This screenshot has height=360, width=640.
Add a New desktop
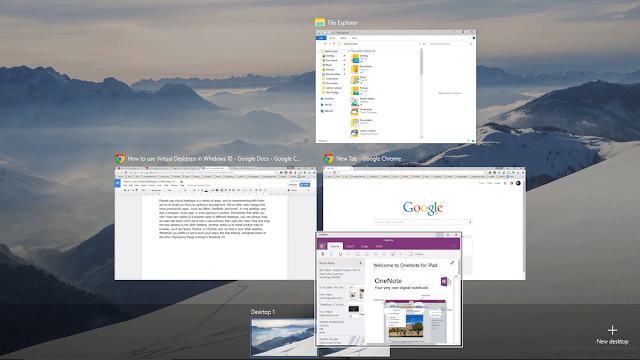point(612,335)
